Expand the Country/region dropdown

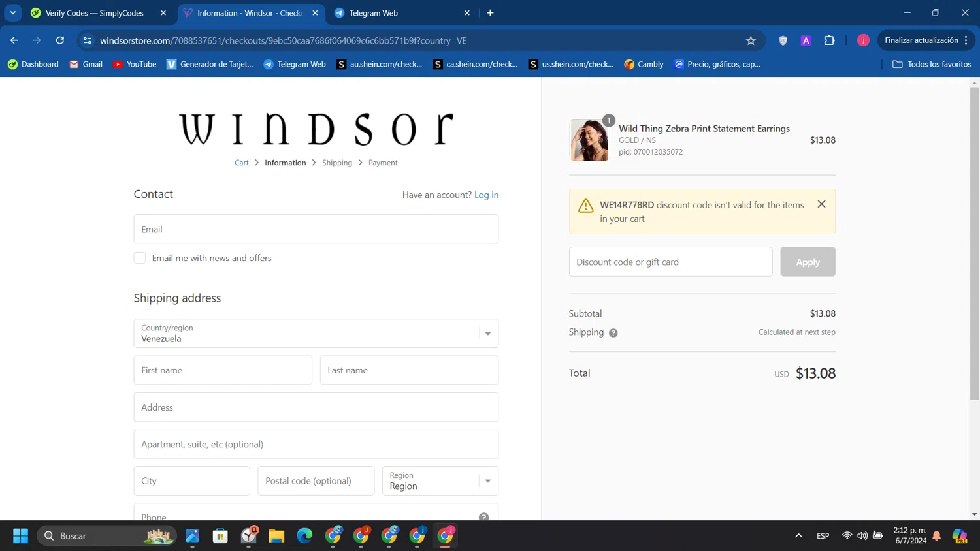coord(316,334)
